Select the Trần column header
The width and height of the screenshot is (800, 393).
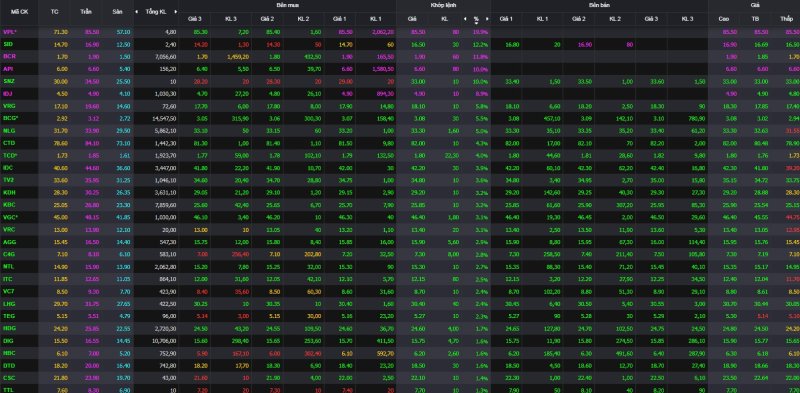click(86, 12)
